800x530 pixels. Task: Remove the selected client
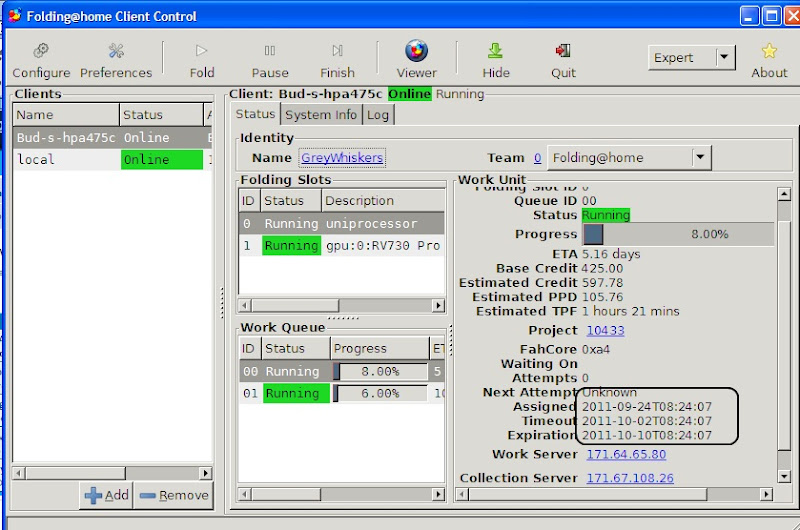point(173,495)
